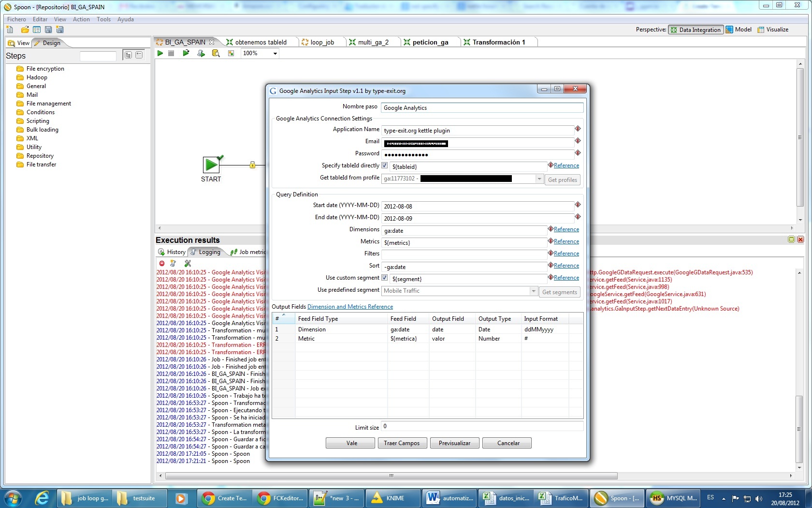Open the 'Get tableId from profile' dropdown

[x=539, y=179]
